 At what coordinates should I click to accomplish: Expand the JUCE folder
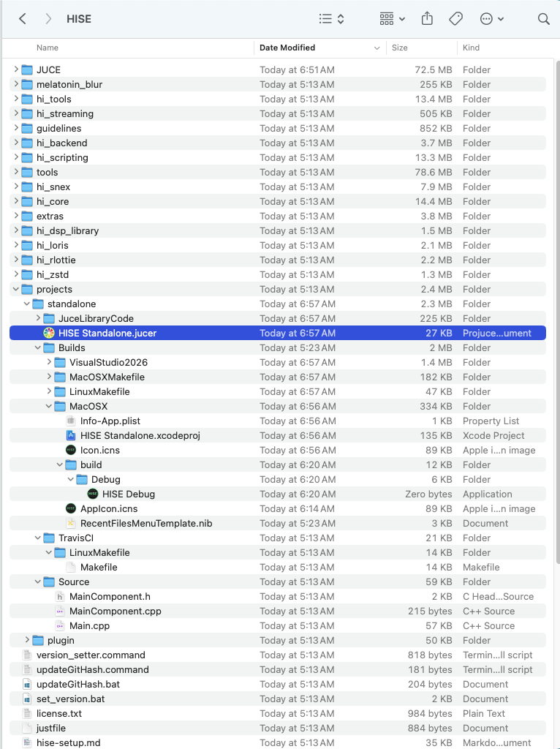[x=16, y=69]
